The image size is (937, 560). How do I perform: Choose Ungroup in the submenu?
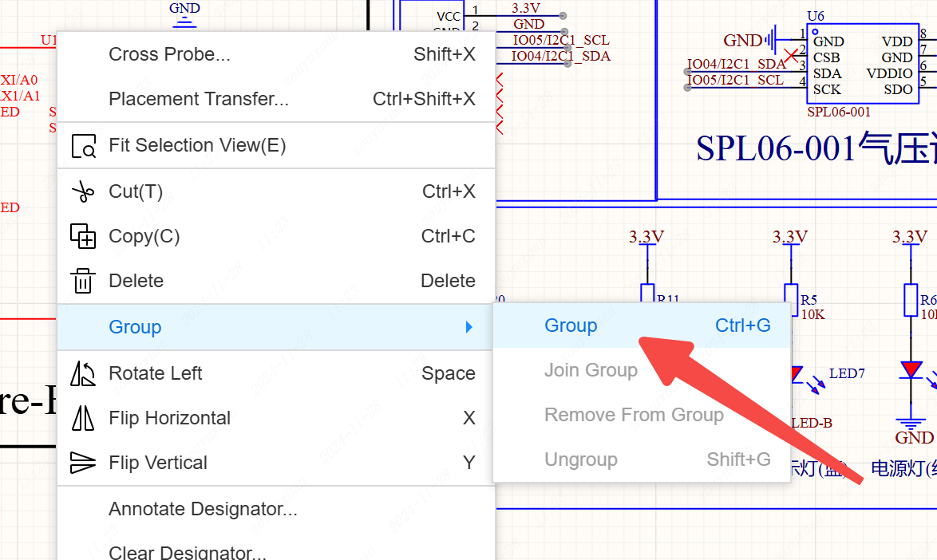coord(580,459)
